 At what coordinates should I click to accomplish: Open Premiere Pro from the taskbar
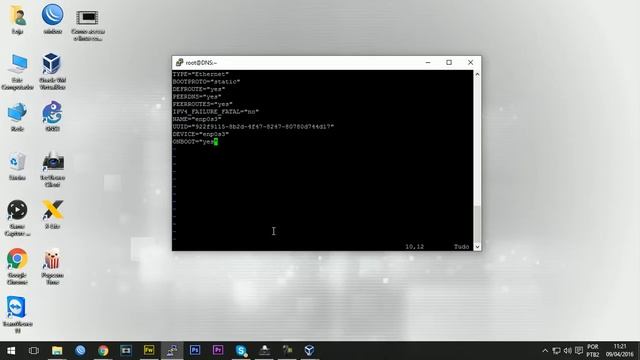coord(218,350)
